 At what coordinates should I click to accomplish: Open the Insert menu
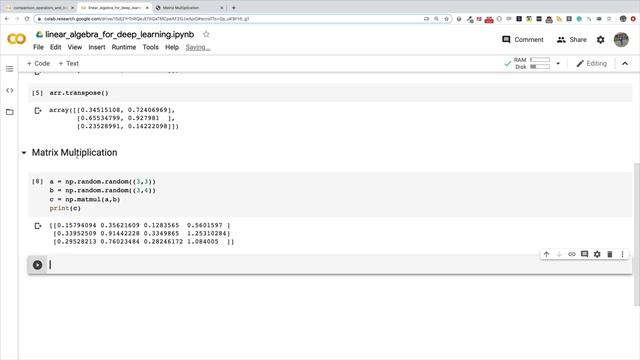tap(97, 47)
